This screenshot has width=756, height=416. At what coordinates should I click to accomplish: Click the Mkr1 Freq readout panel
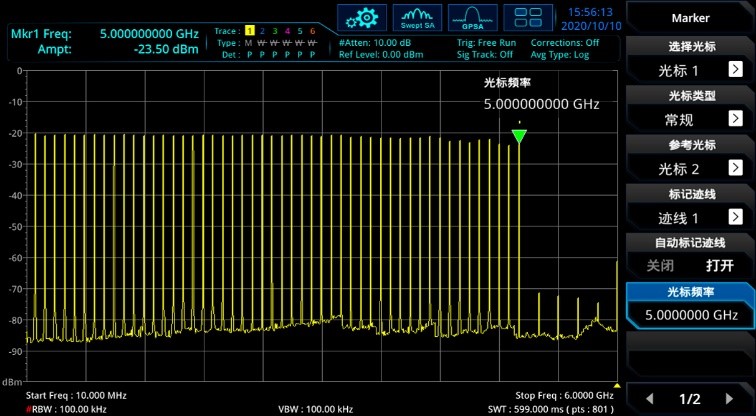click(105, 41)
